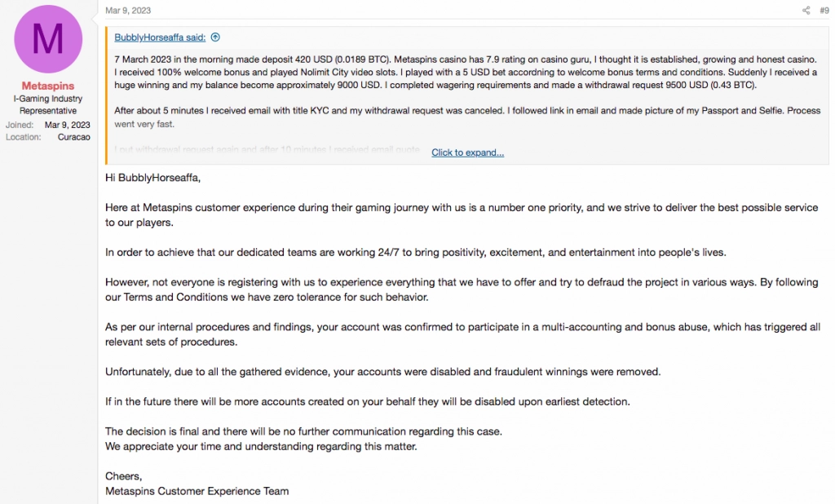835x504 pixels.
Task: Click the arrow icon beside BubblyHorseaffa said
Action: [214, 37]
